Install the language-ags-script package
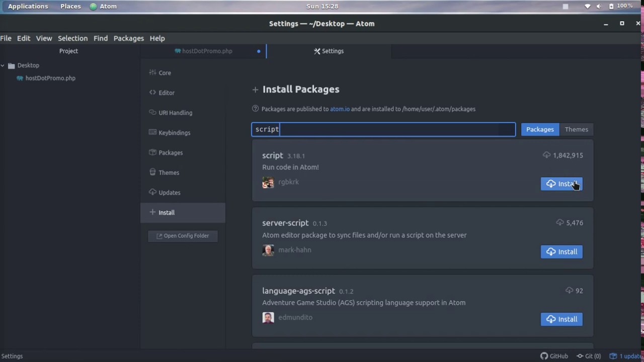Image resolution: width=644 pixels, height=362 pixels. click(561, 319)
